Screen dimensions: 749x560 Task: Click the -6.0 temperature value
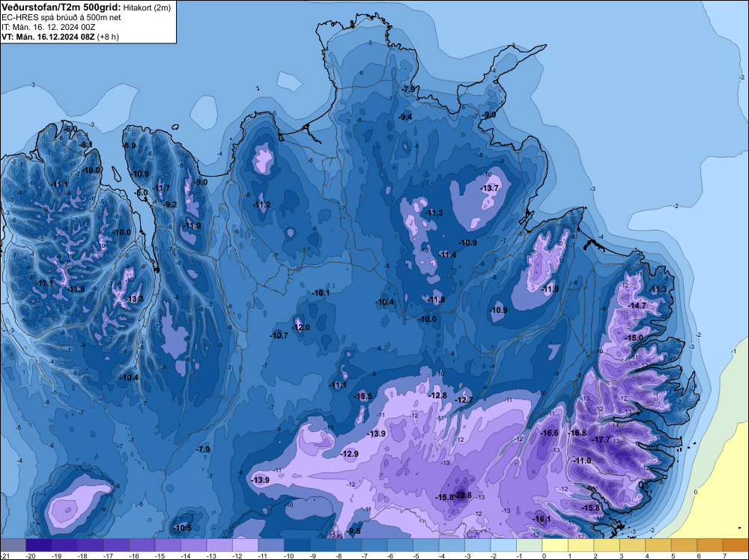[70, 129]
